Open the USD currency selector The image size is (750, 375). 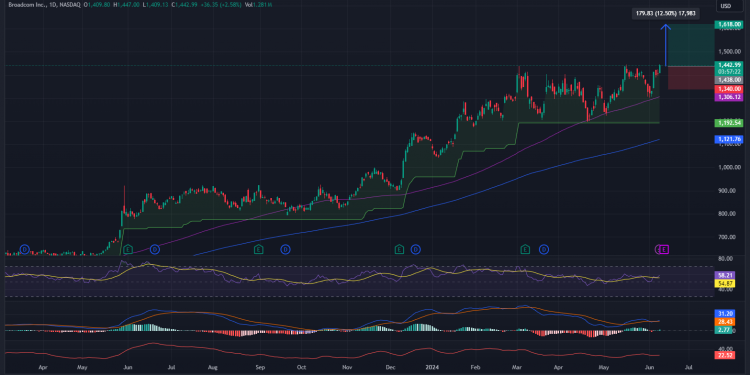(x=728, y=6)
